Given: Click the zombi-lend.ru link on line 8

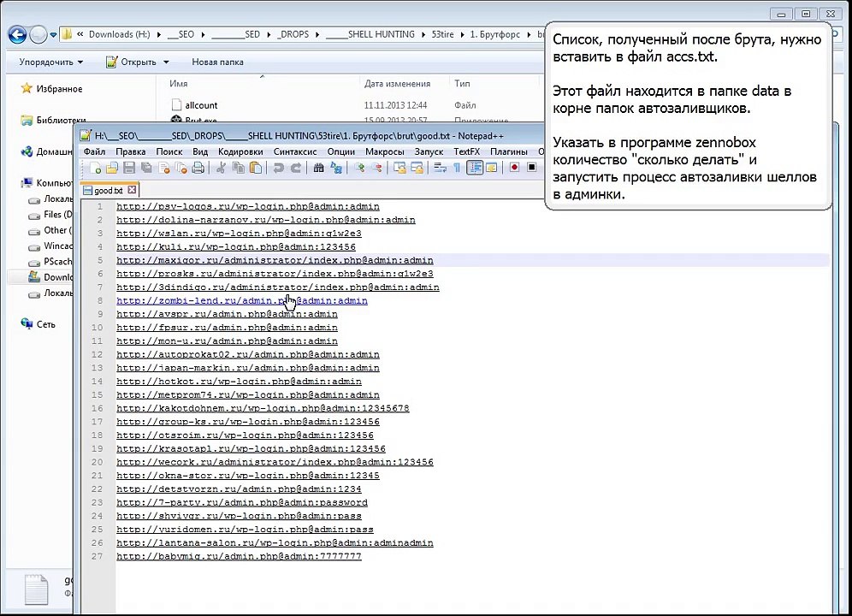Looking at the screenshot, I should point(242,300).
